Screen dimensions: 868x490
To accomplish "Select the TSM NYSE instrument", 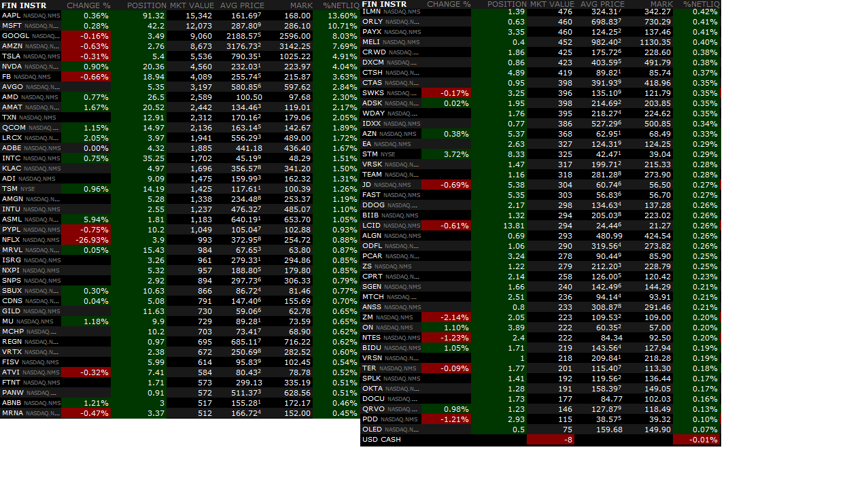I will pyautogui.click(x=18, y=188).
